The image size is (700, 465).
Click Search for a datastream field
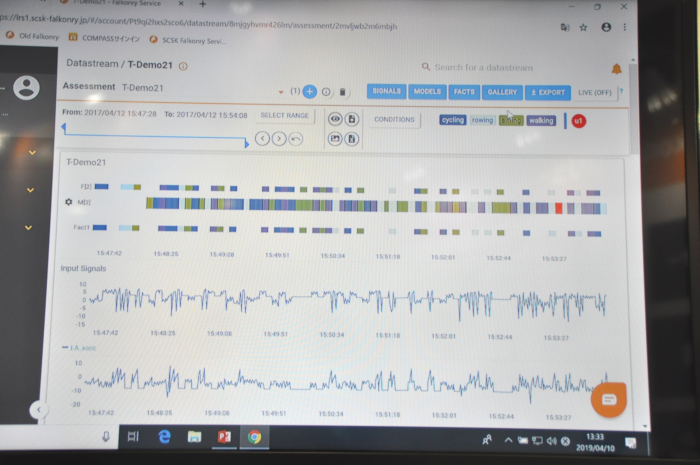[484, 67]
